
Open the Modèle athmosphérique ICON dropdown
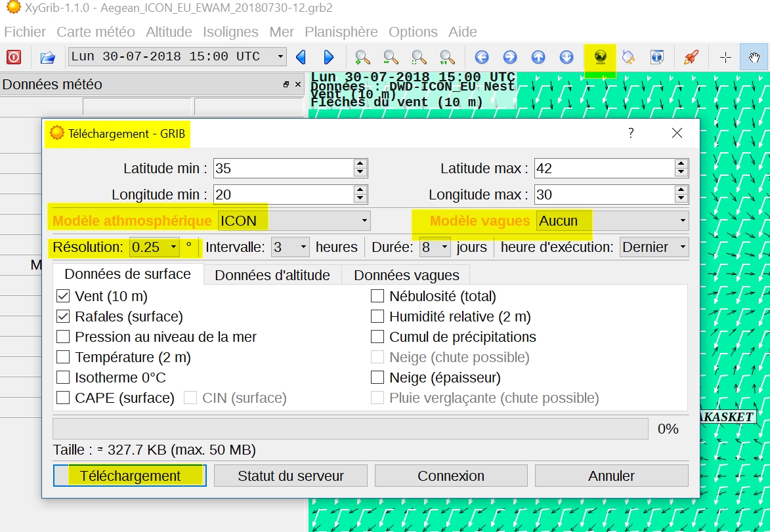(294, 221)
